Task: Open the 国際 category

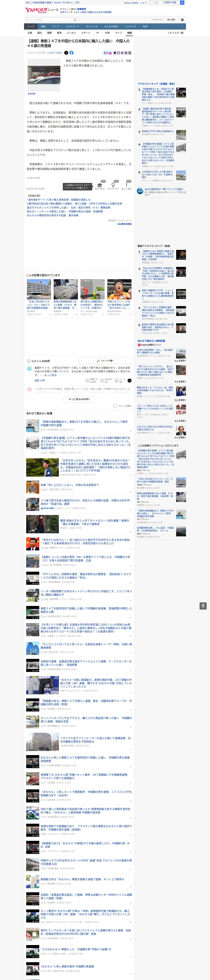Action: pos(49,33)
